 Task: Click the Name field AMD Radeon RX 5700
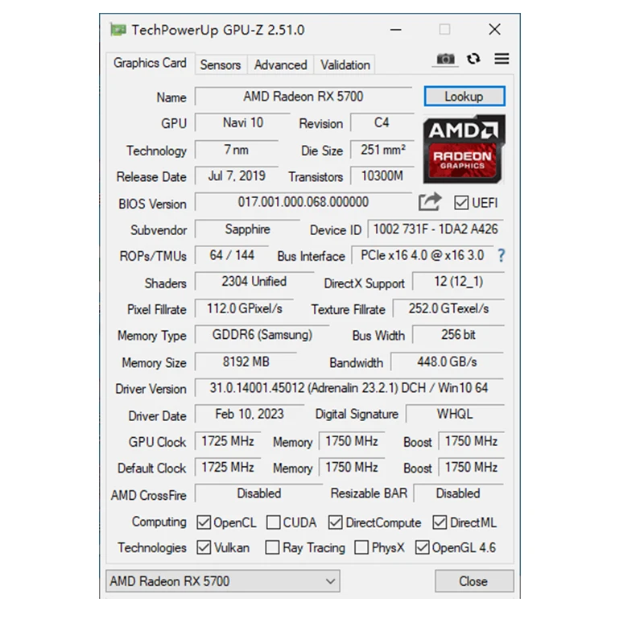(x=303, y=97)
